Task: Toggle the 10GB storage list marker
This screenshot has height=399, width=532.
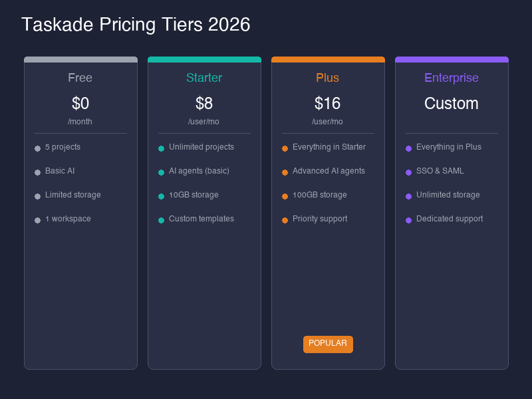Action: pyautogui.click(x=161, y=196)
